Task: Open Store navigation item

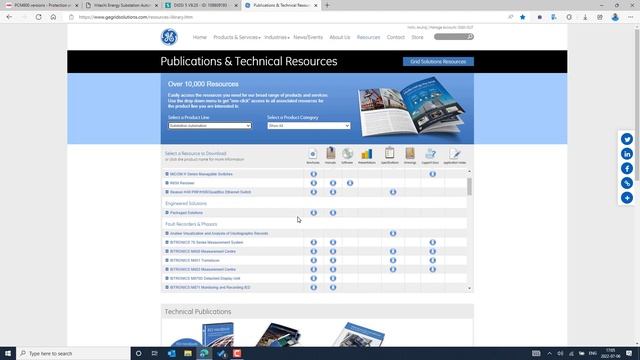Action: [x=417, y=37]
